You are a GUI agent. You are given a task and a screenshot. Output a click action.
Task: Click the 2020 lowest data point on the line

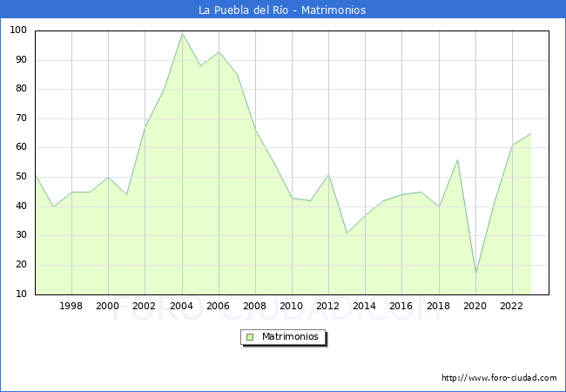click(475, 274)
